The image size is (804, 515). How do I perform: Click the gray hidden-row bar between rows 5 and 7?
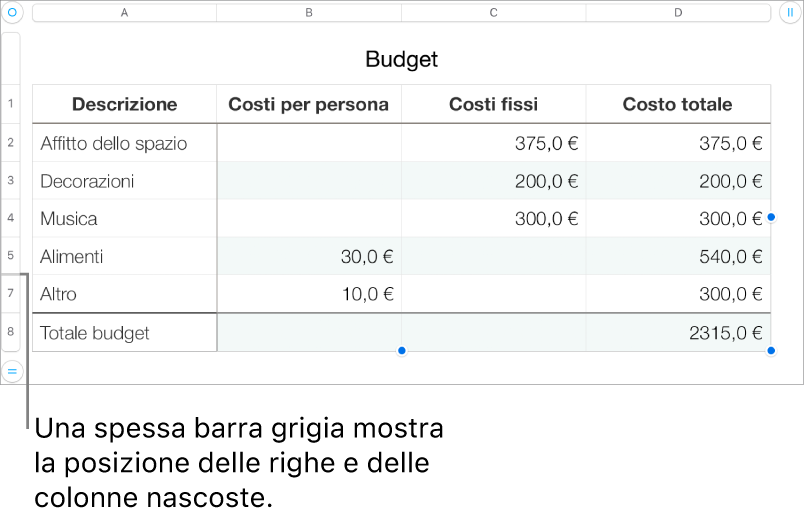click(x=12, y=274)
